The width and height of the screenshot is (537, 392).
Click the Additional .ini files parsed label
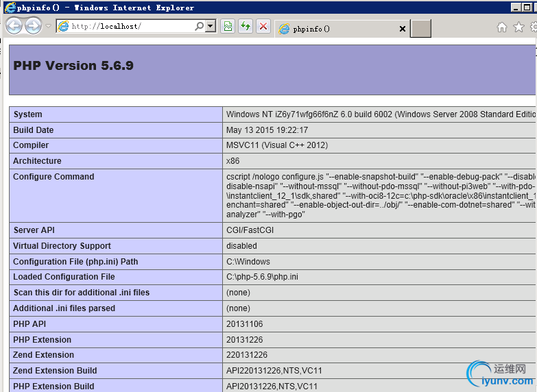[64, 308]
